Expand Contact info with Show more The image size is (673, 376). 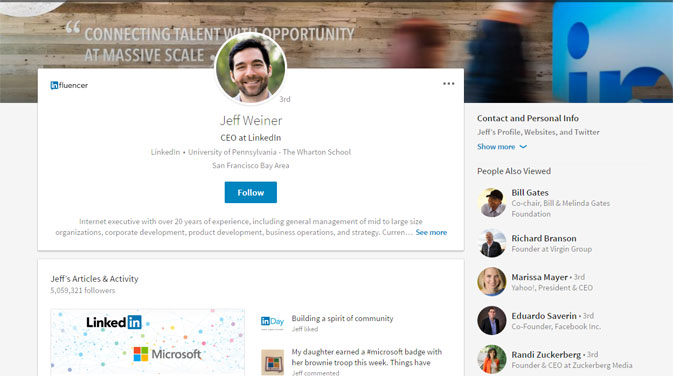(496, 147)
